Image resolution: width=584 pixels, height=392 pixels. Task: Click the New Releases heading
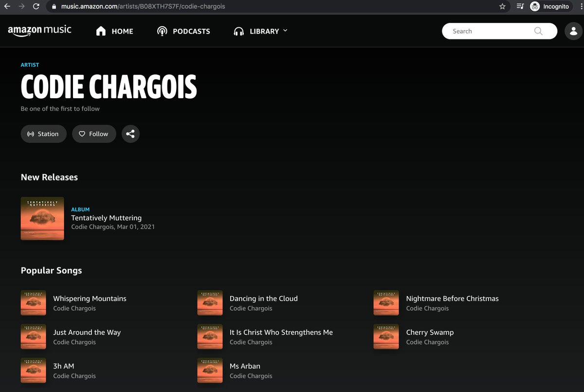[x=49, y=177]
